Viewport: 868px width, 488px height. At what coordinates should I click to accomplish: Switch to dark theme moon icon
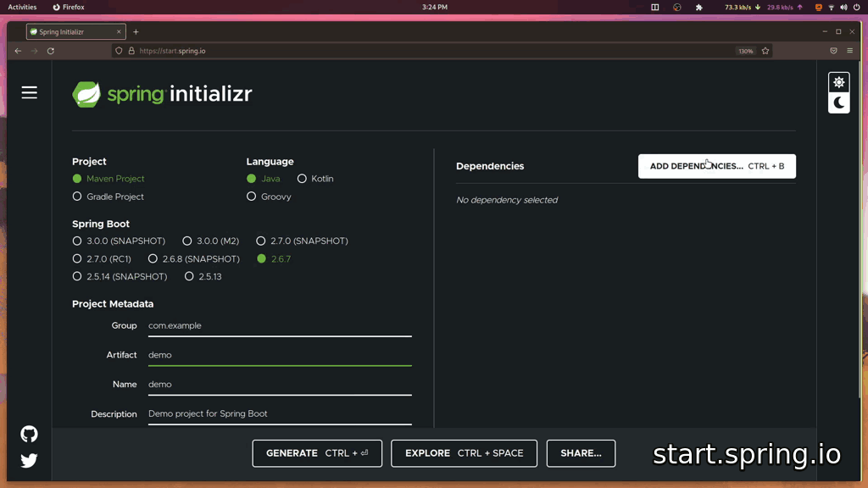[x=838, y=103]
